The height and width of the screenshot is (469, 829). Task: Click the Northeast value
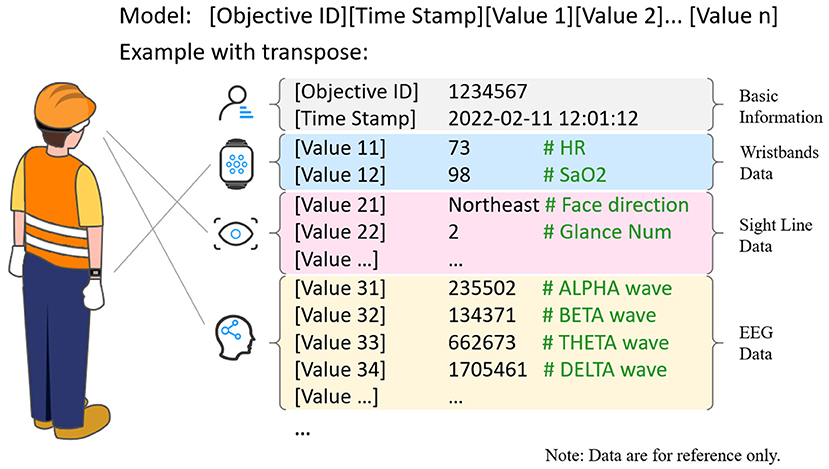[494, 205]
